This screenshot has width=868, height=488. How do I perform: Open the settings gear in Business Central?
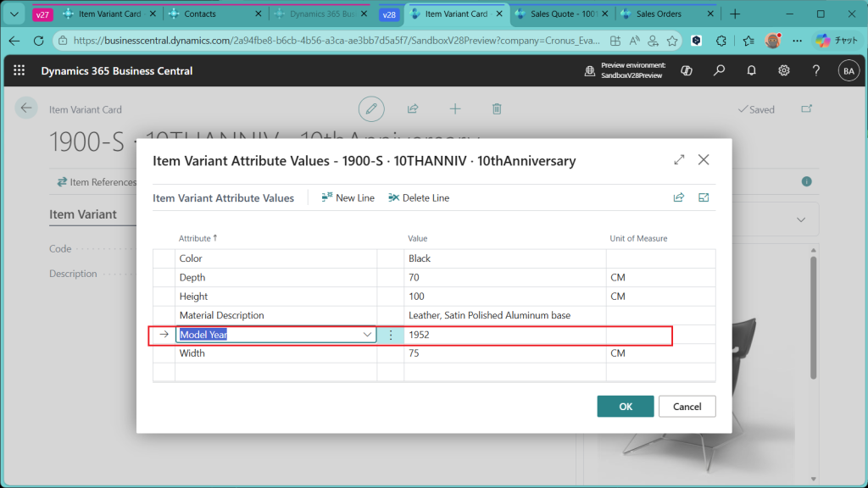click(784, 71)
